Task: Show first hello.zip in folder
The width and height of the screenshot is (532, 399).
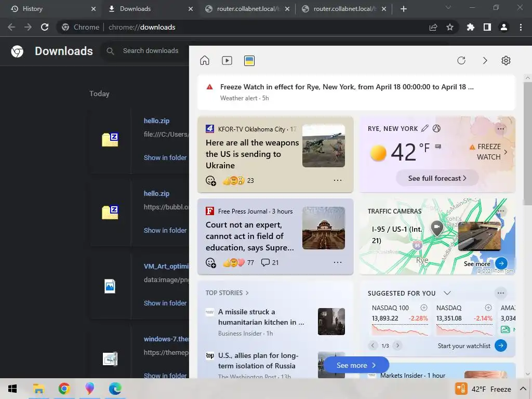Action: tap(165, 157)
